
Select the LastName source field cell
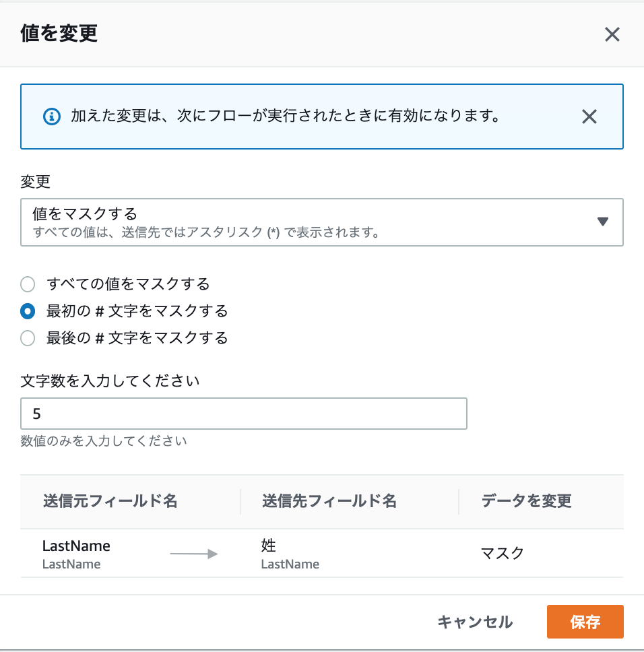tap(76, 546)
